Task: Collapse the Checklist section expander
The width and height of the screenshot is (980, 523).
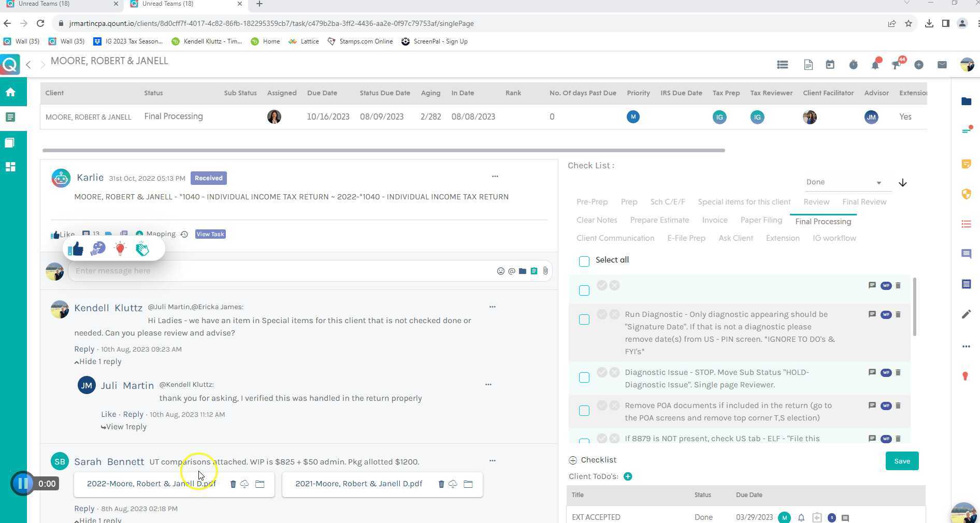Action: [x=572, y=460]
